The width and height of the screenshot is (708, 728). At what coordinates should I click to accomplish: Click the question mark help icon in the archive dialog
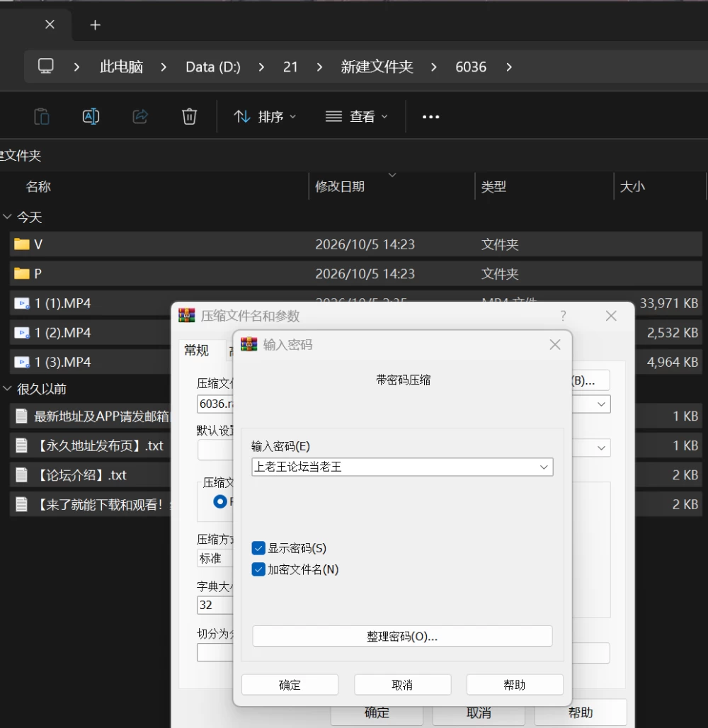pyautogui.click(x=563, y=316)
